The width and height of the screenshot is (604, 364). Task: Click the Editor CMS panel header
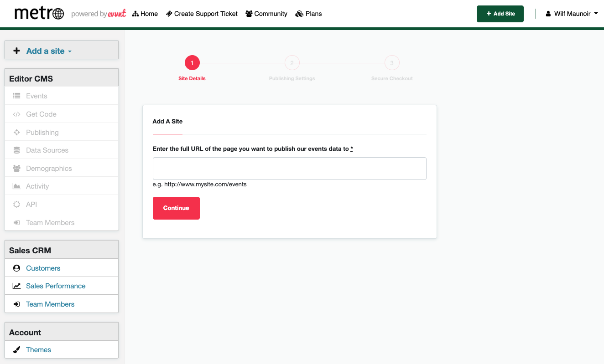tap(62, 78)
